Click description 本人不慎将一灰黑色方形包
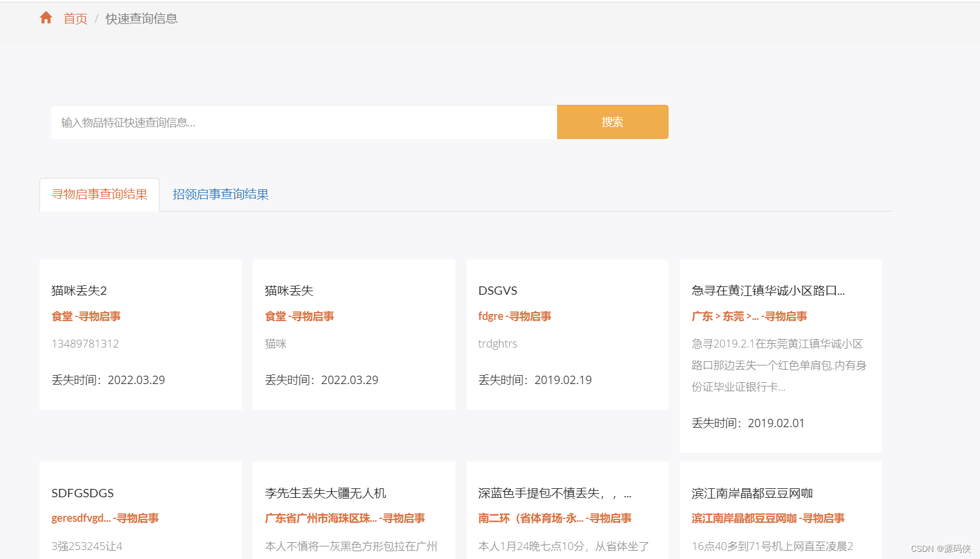The width and height of the screenshot is (980, 559). coord(351,546)
